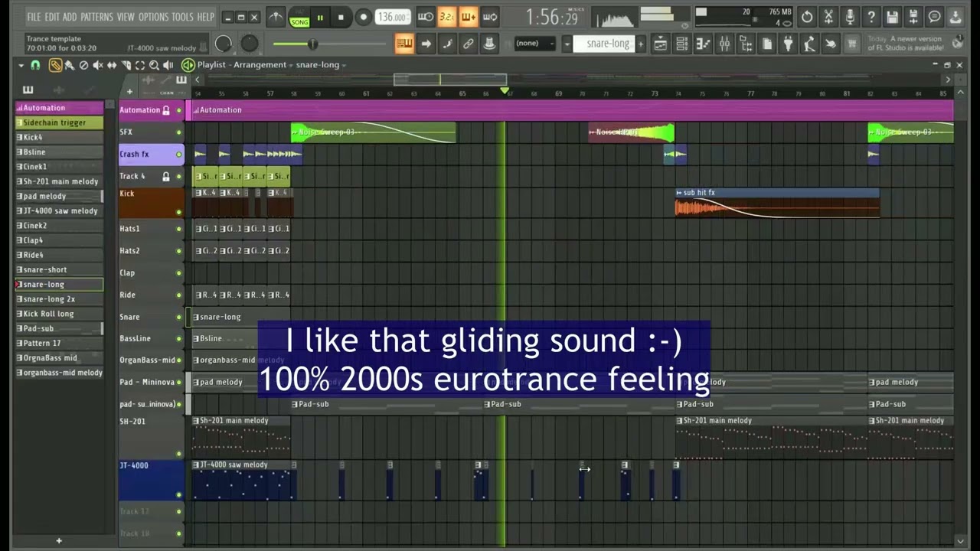This screenshot has width=980, height=551.
Task: Open the PATTERNS menu
Action: pos(96,17)
